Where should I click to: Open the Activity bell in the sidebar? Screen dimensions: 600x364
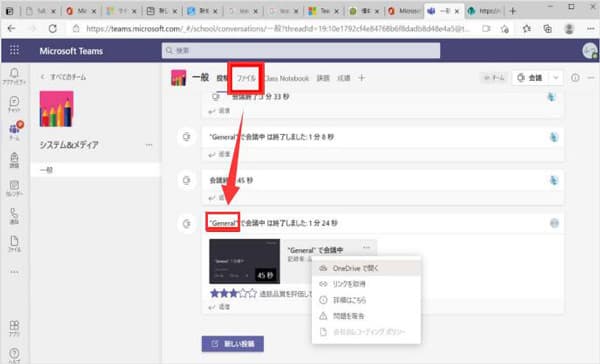[14, 76]
